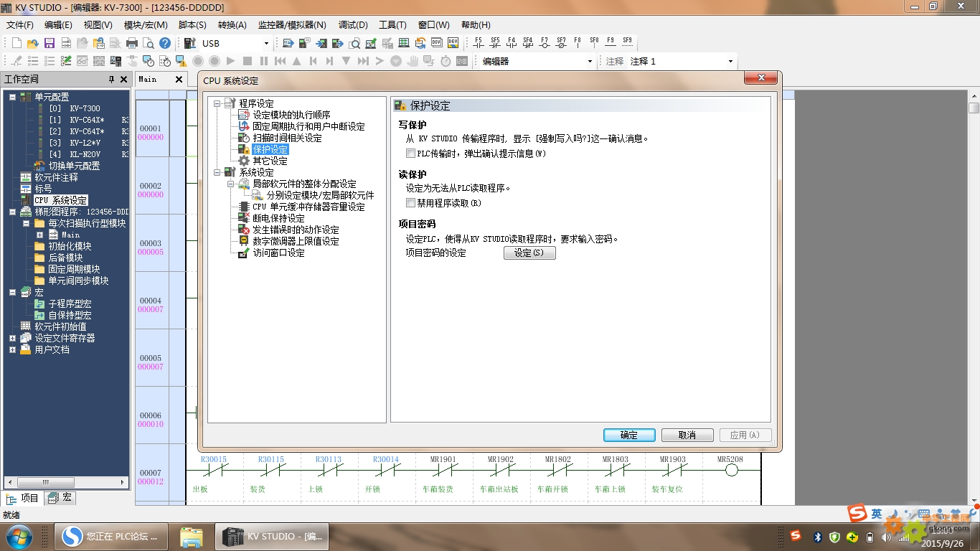This screenshot has width=980, height=551.
Task: Open the 编辑(E) menu
Action: point(58,24)
